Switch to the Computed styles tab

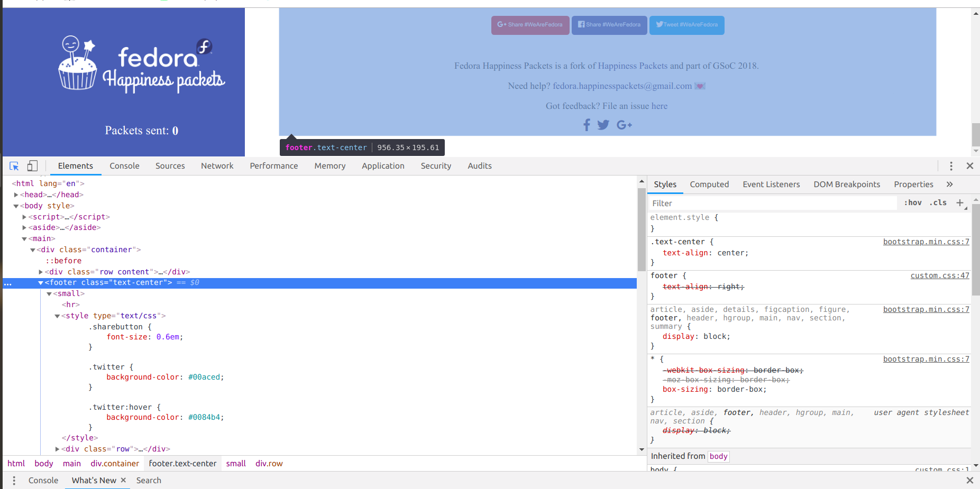[709, 184]
